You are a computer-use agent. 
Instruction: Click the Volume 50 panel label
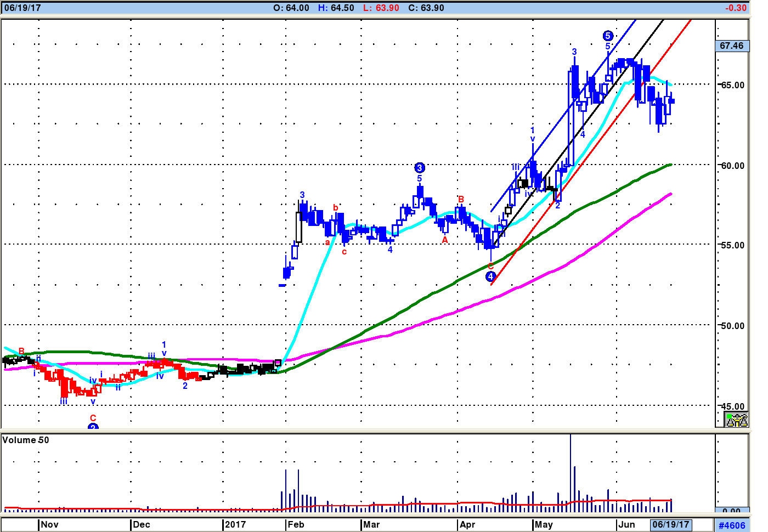26,440
